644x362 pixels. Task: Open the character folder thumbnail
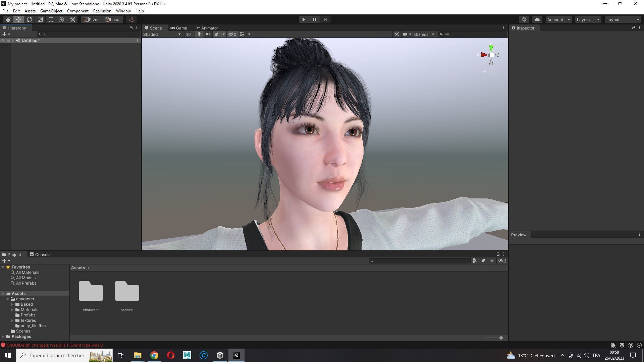(91, 292)
